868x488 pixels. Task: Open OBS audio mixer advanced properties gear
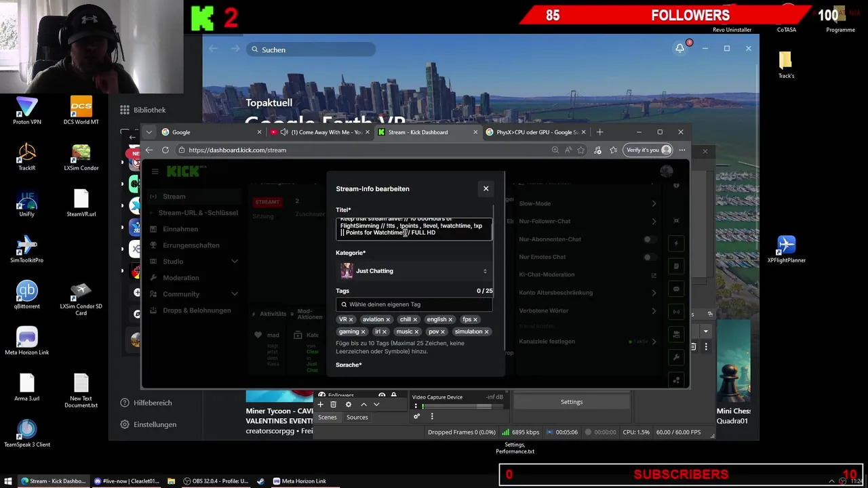click(416, 417)
